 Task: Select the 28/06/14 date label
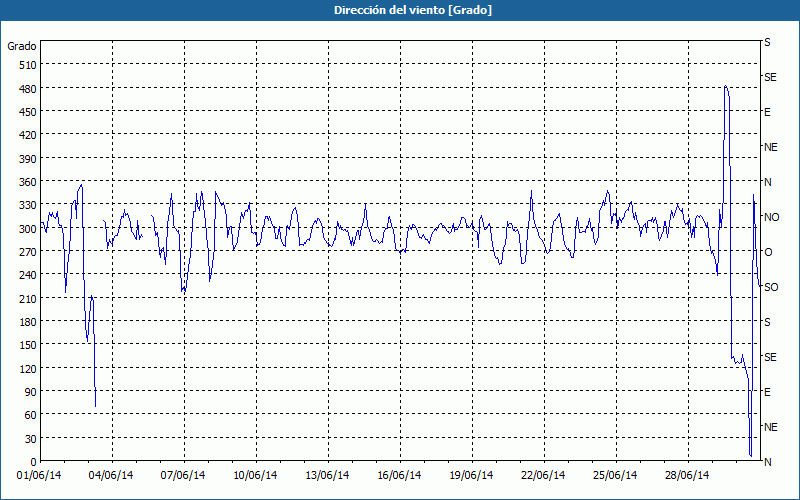point(687,475)
